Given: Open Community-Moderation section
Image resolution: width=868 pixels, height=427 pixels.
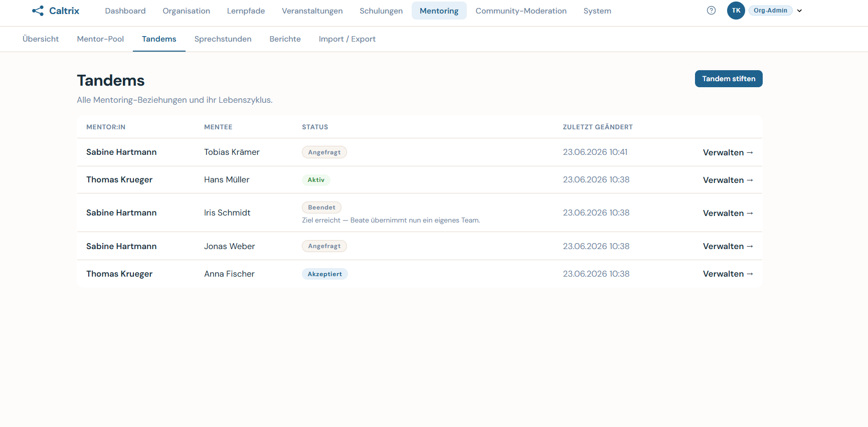Looking at the screenshot, I should coord(521,11).
